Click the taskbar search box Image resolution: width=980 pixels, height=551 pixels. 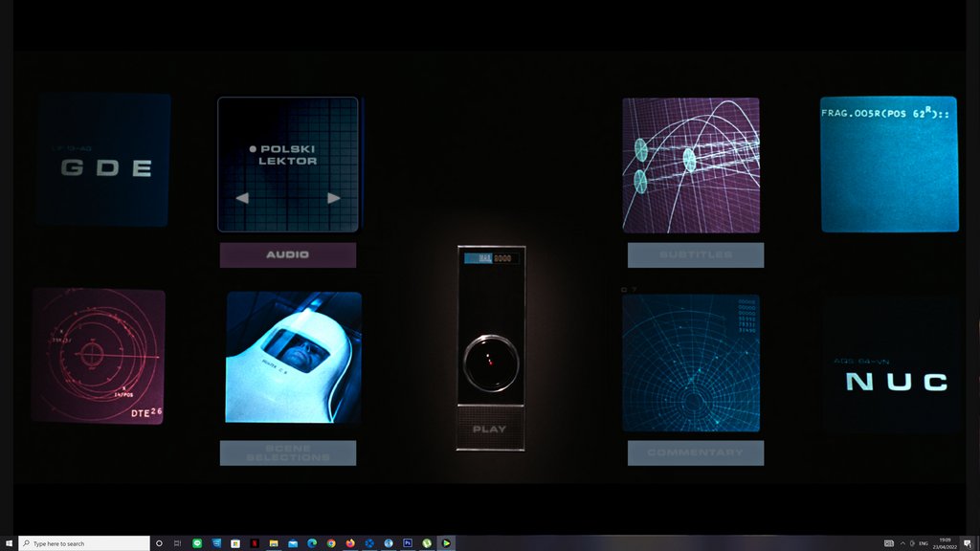84,543
